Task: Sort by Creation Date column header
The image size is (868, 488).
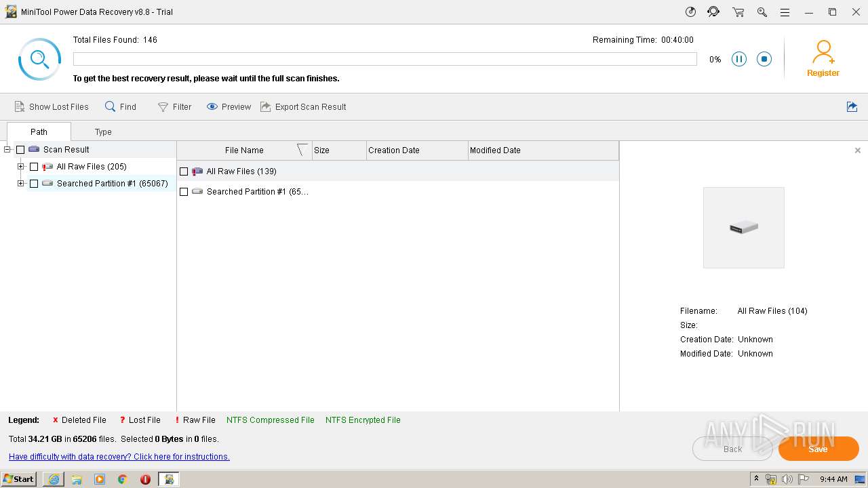Action: pos(417,150)
